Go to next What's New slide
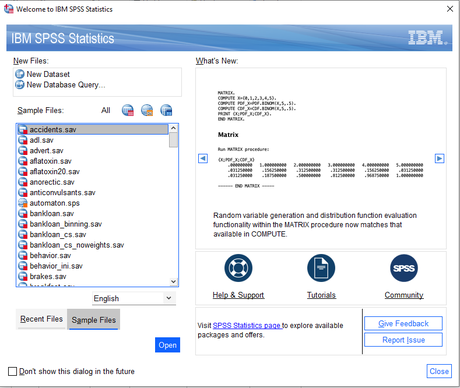Screen dimensions: 460x388 [440, 158]
